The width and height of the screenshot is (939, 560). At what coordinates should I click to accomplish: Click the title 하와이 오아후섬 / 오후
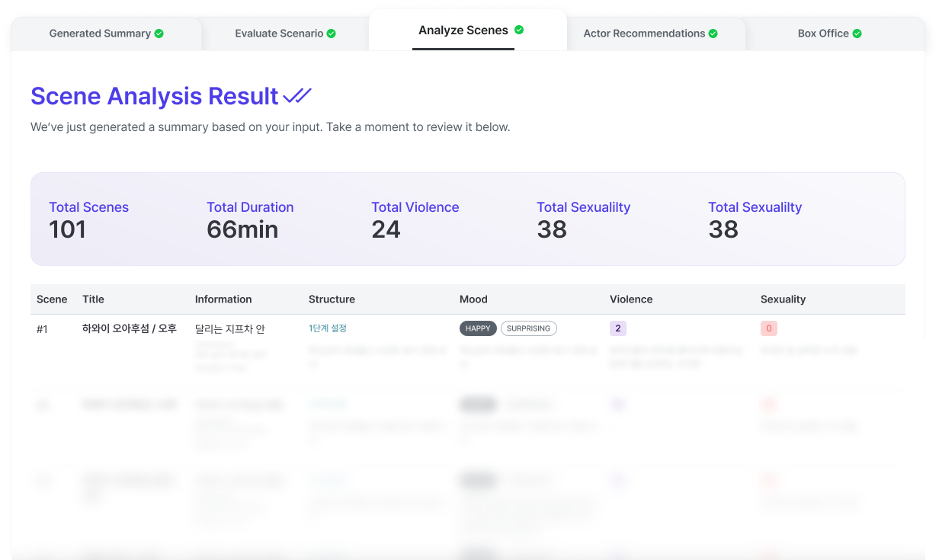click(x=130, y=329)
